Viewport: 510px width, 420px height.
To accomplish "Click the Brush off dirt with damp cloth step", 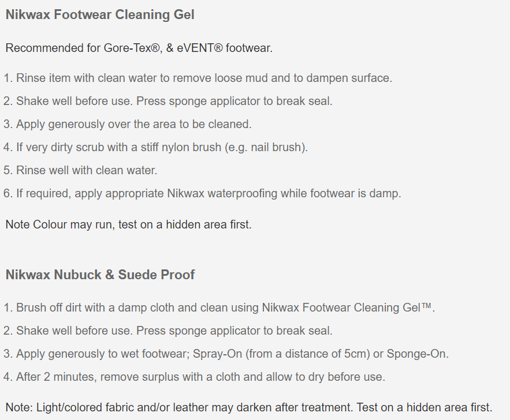I will click(219, 307).
